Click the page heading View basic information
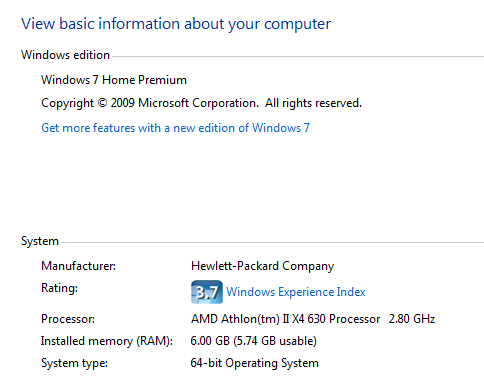Screen dimensions: 484x376 coord(176,24)
